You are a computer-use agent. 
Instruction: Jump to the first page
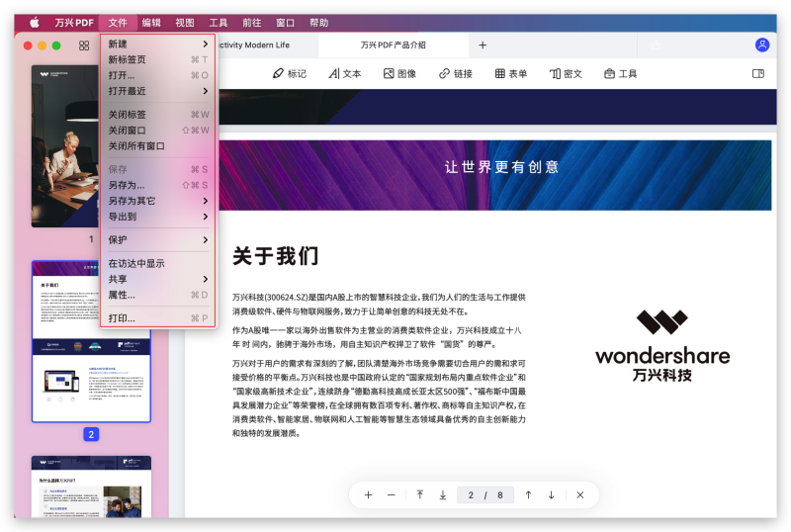(x=419, y=495)
